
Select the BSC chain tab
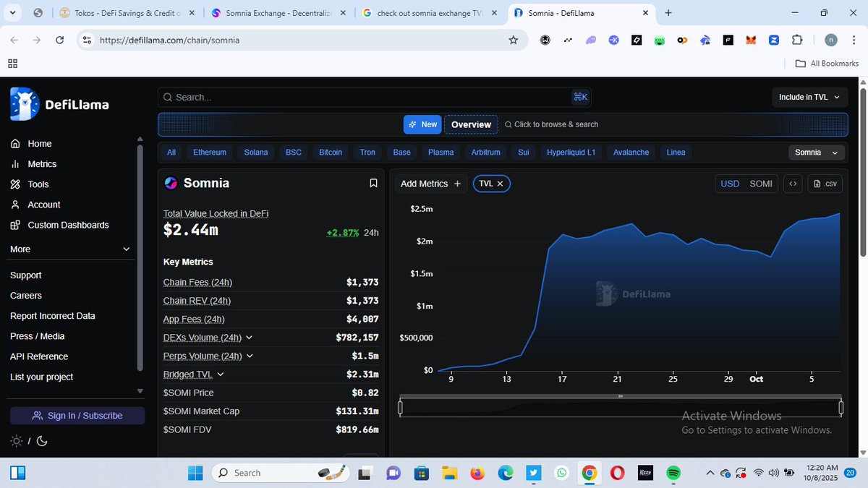294,153
